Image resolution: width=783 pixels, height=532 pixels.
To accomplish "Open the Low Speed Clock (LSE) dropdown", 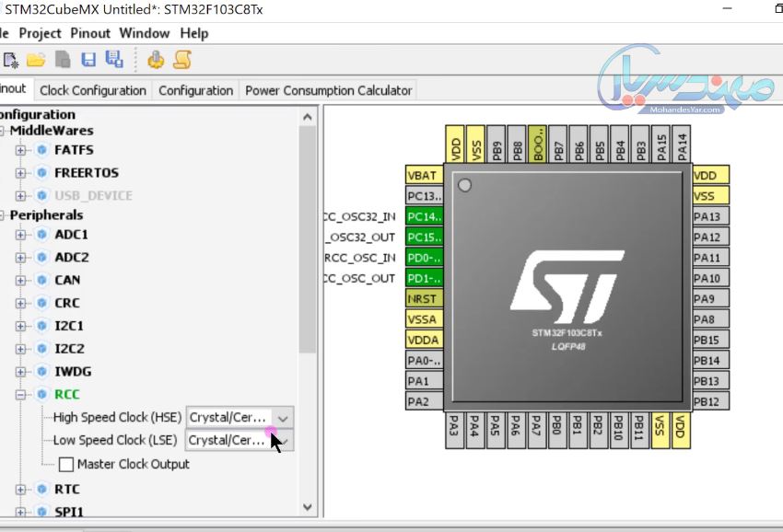I will (x=282, y=440).
